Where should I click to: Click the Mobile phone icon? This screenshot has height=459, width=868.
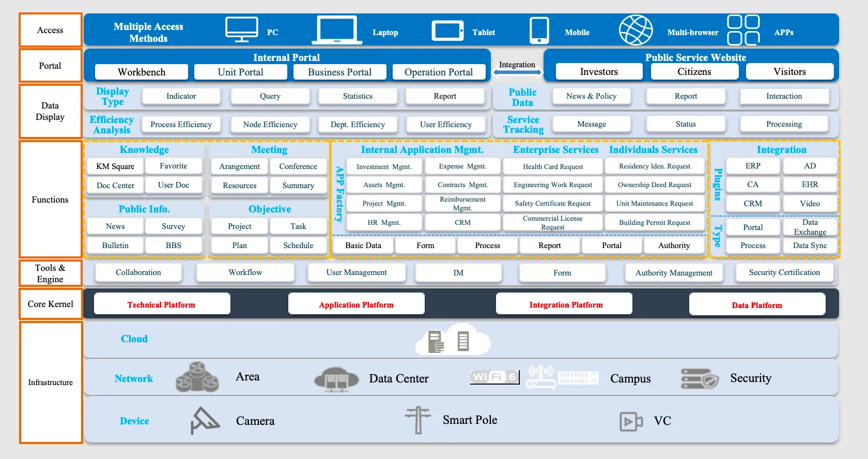(539, 30)
